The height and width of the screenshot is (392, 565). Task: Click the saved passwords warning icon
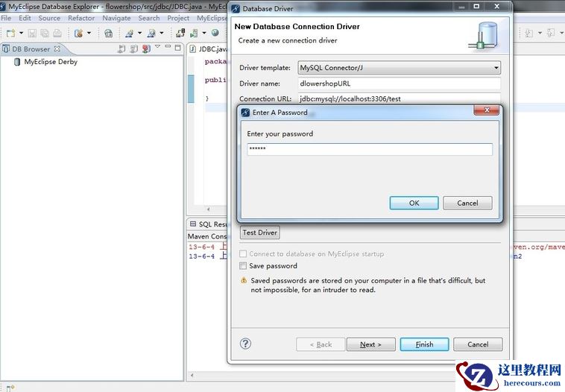[244, 280]
